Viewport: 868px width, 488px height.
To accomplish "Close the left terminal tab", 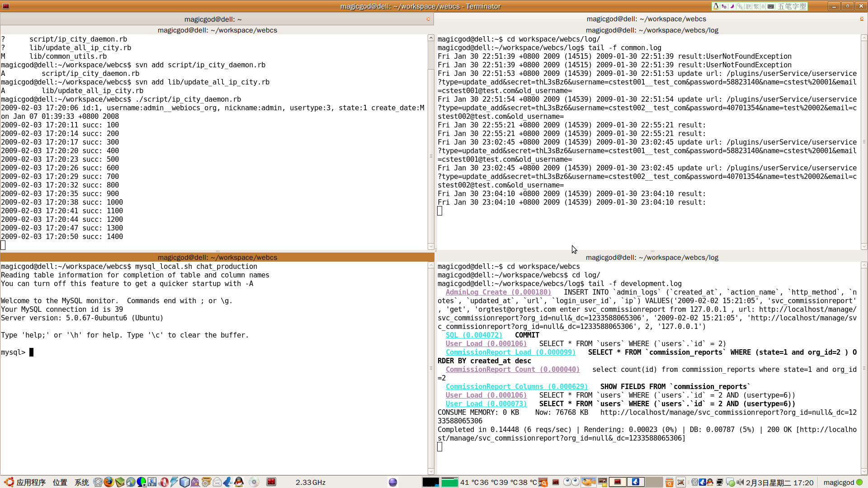I will click(x=428, y=19).
